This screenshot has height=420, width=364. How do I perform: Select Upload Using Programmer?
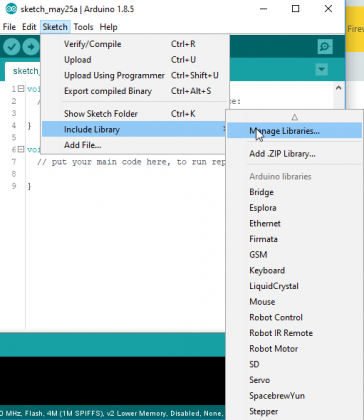(x=135, y=75)
